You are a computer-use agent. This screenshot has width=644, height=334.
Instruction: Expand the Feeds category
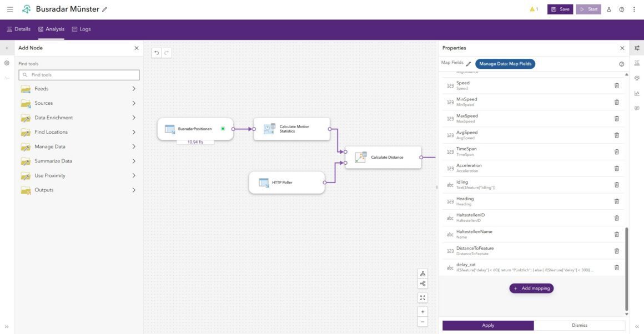pyautogui.click(x=79, y=89)
